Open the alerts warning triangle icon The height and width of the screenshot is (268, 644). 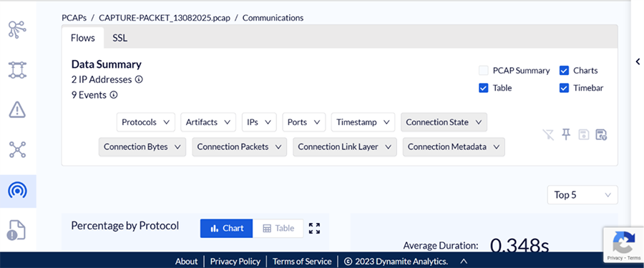(x=17, y=109)
